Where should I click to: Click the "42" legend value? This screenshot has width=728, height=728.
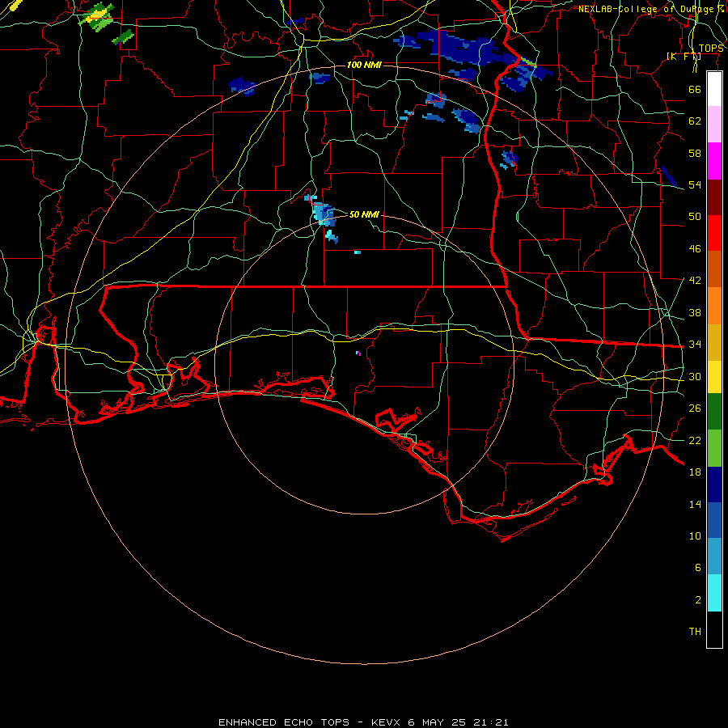[695, 281]
